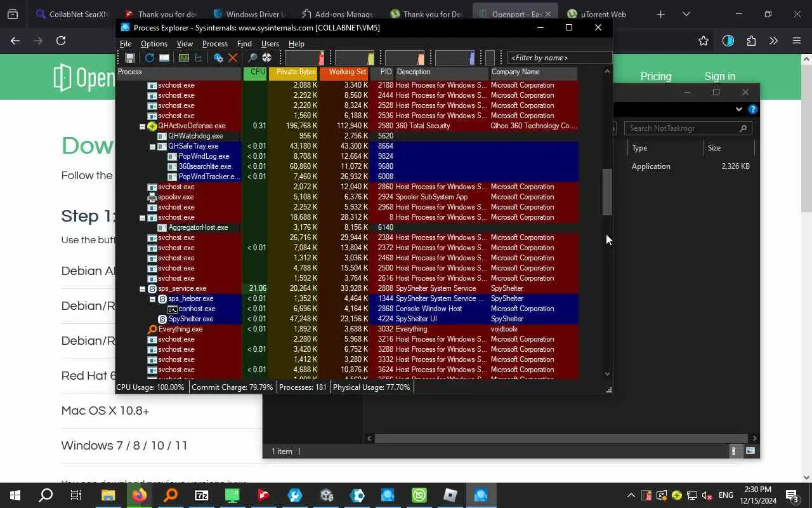Viewport: 812px width, 508px height.
Task: Reload the page in Firefox
Action: pos(61,41)
